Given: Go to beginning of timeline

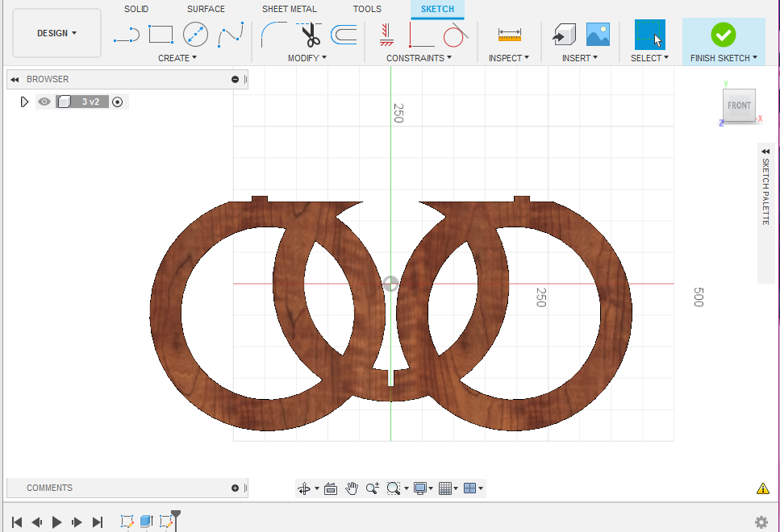Looking at the screenshot, I should 17,522.
